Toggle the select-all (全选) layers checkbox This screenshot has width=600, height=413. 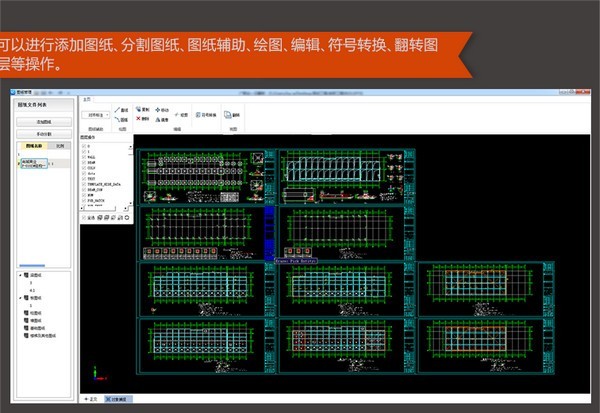point(85,217)
